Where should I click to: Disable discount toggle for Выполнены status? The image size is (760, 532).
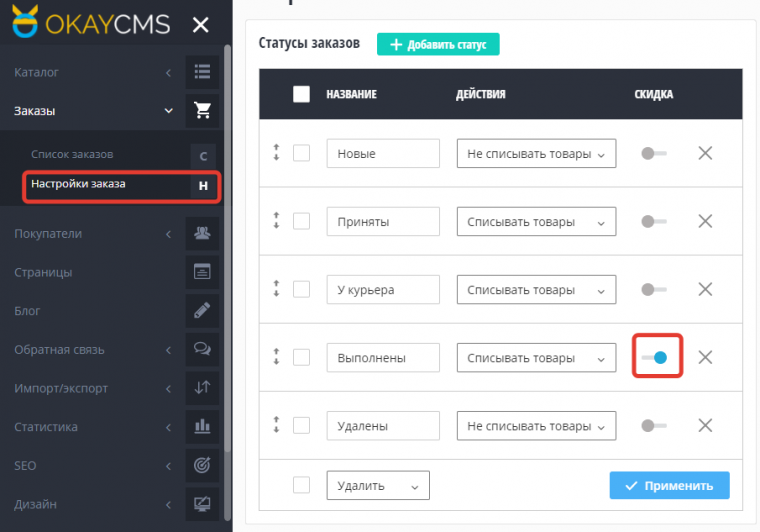(655, 357)
